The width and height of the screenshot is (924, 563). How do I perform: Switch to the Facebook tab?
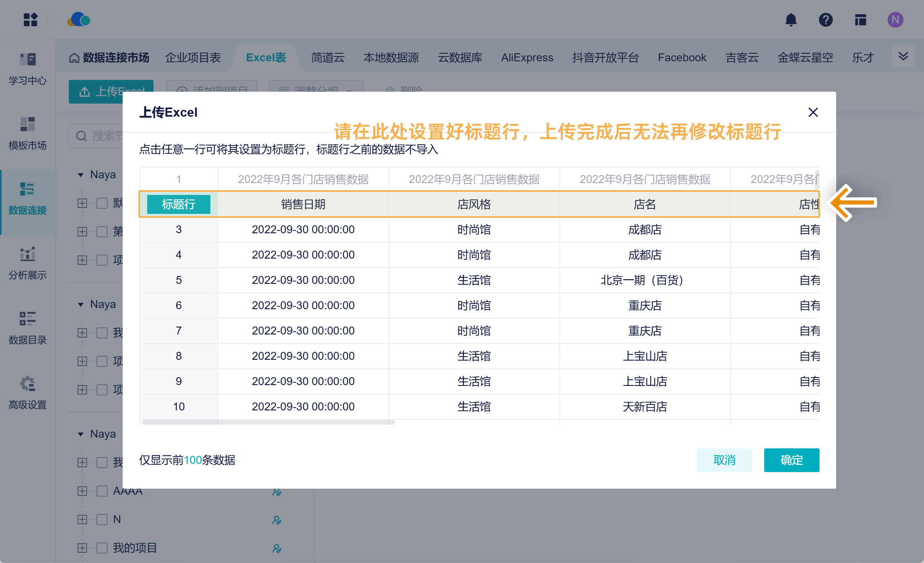[x=682, y=58]
